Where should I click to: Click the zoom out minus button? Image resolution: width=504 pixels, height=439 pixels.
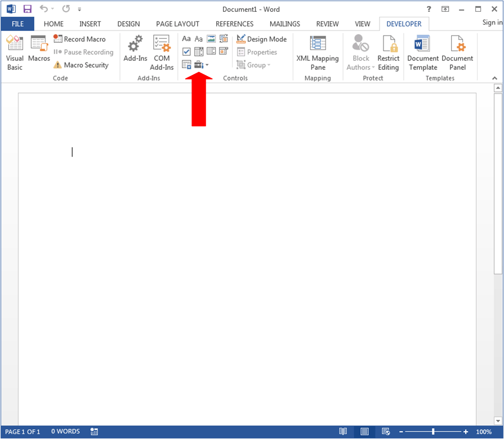(x=401, y=432)
